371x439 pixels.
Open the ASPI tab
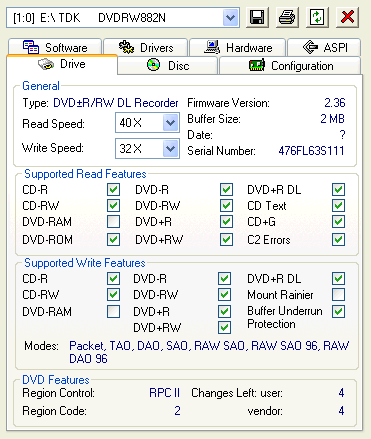[324, 47]
